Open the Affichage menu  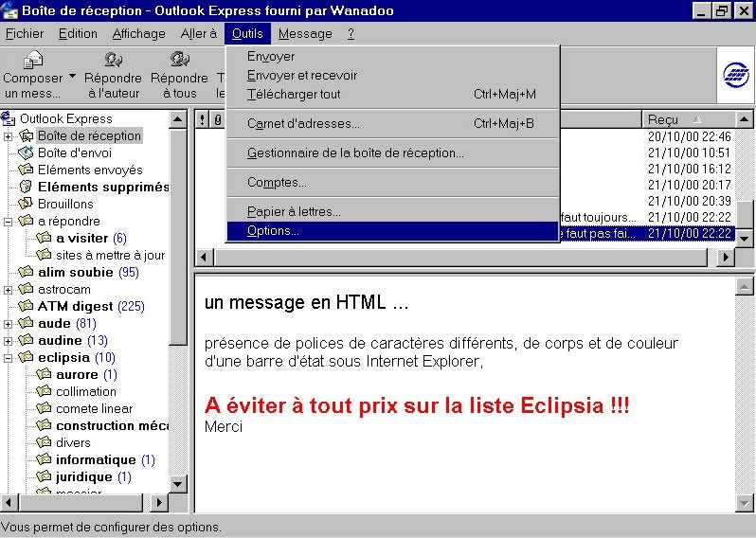click(x=139, y=34)
